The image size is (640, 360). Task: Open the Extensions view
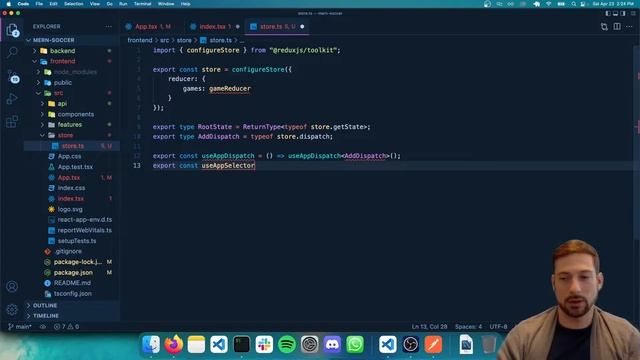coord(12,121)
